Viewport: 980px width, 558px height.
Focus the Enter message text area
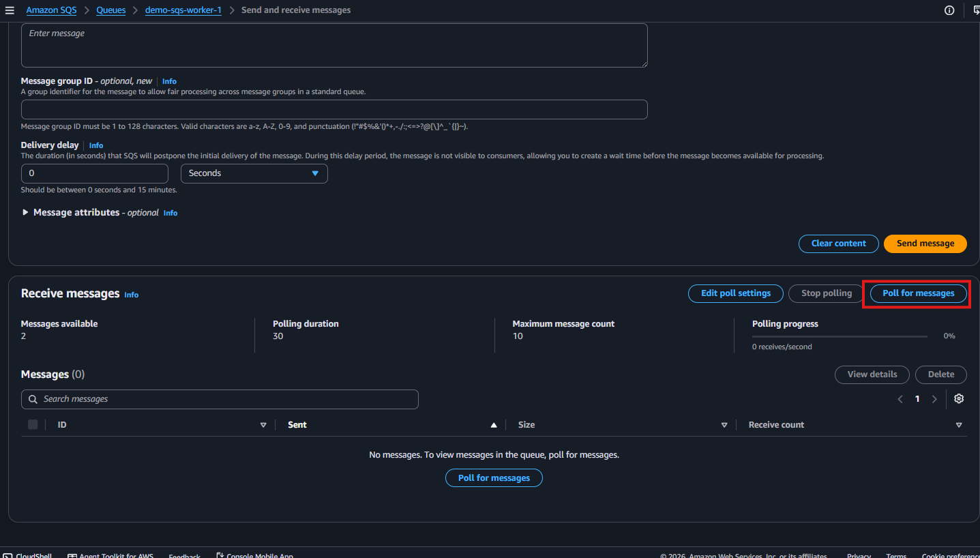coord(334,45)
